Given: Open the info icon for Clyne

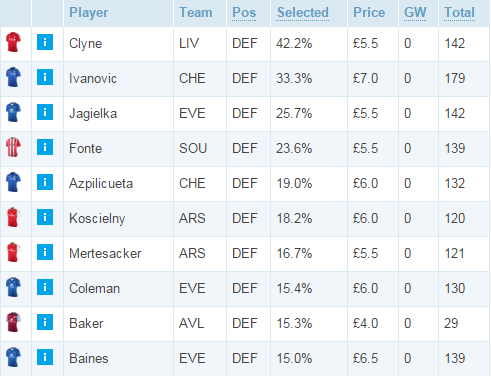Looking at the screenshot, I should (x=45, y=42).
